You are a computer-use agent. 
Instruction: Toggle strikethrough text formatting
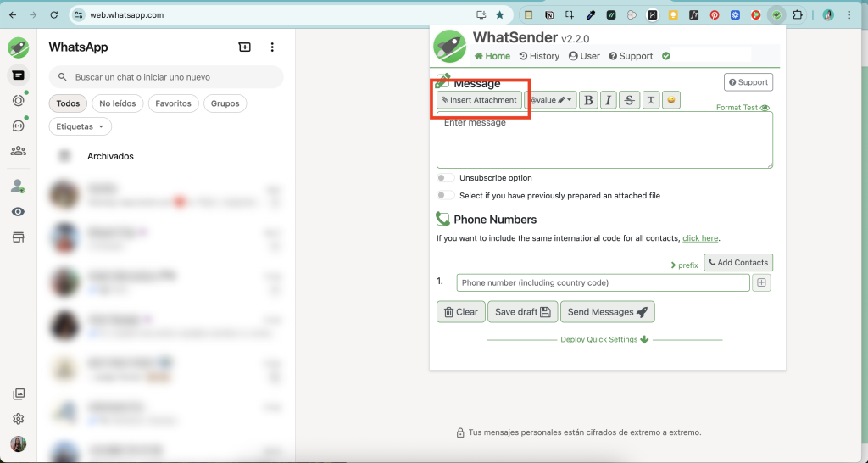[x=629, y=100]
